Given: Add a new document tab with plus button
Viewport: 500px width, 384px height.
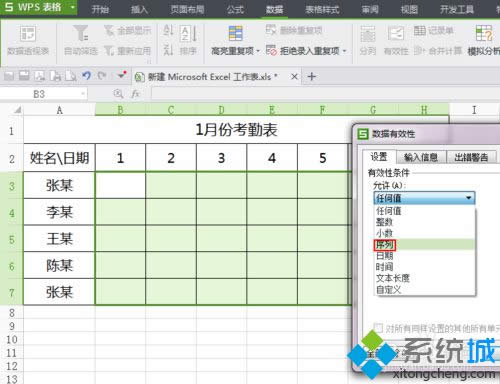Looking at the screenshot, I should 312,77.
